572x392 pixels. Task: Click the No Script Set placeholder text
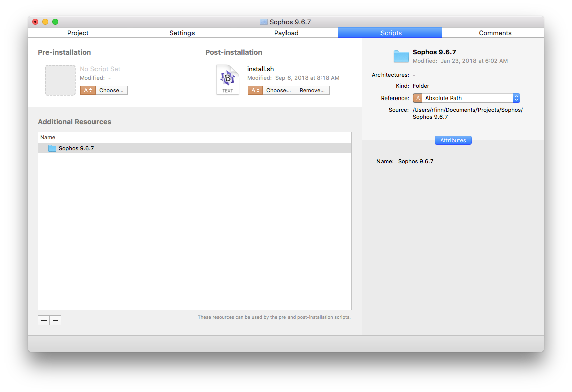pyautogui.click(x=100, y=69)
